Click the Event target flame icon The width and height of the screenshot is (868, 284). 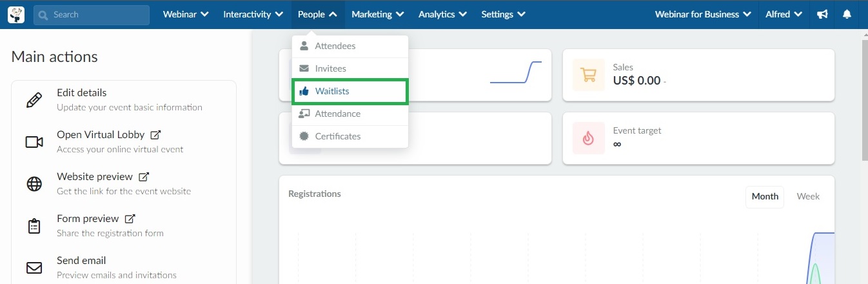(589, 138)
